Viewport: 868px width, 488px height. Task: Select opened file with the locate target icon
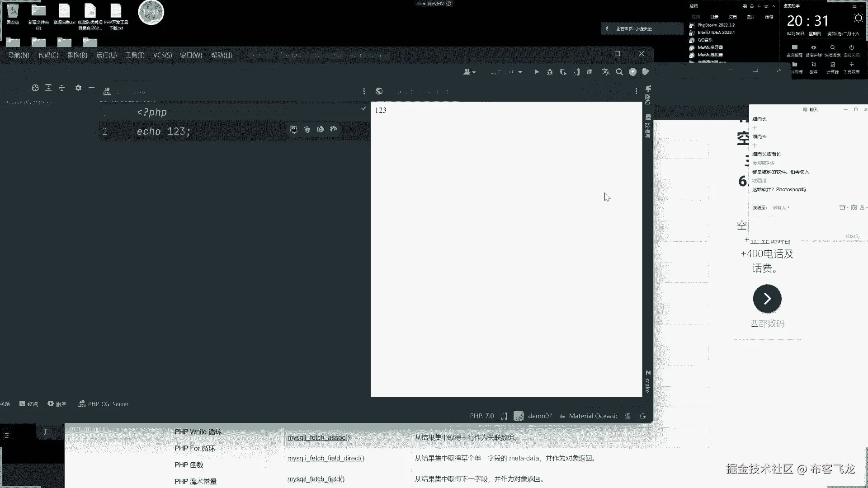pos(35,88)
